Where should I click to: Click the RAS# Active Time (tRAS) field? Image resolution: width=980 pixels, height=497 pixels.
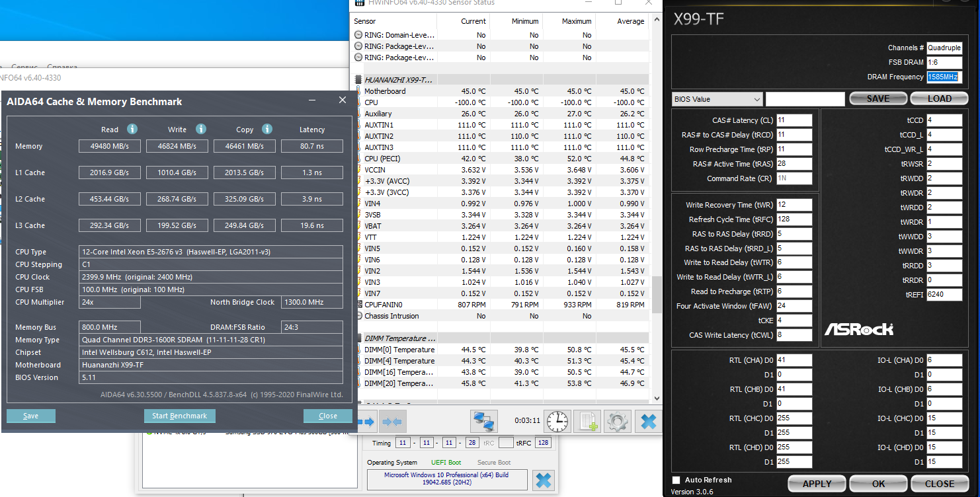794,164
